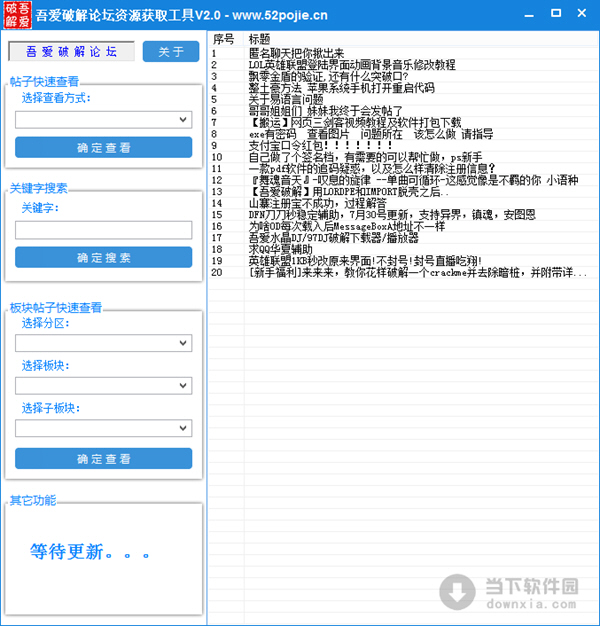Image resolution: width=600 pixels, height=626 pixels.
Task: Click the 确定搜索 button
Action: click(x=103, y=258)
